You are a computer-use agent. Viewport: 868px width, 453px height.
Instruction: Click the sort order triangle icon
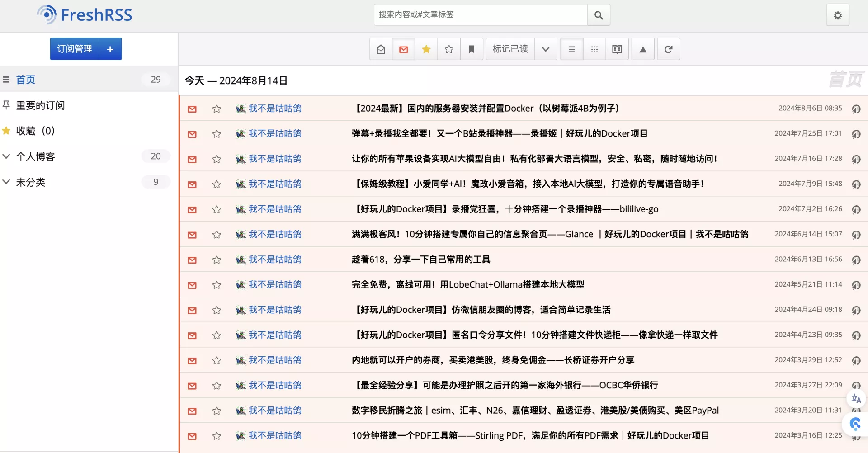coord(643,49)
